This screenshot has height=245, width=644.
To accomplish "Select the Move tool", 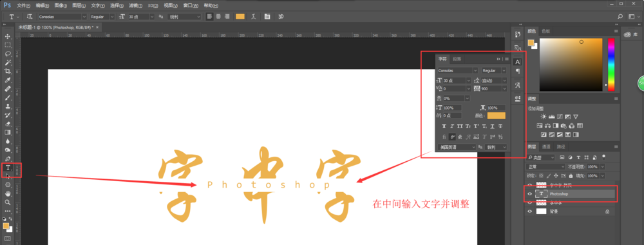I will point(7,36).
